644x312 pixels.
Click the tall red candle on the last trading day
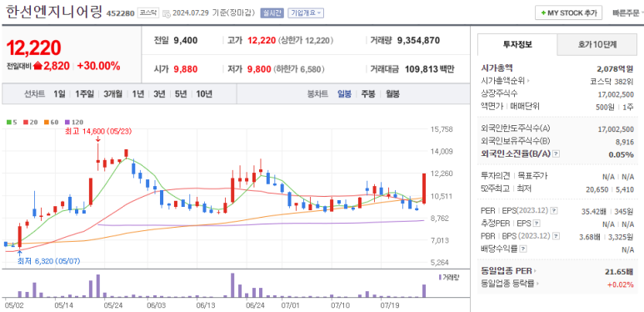point(424,189)
